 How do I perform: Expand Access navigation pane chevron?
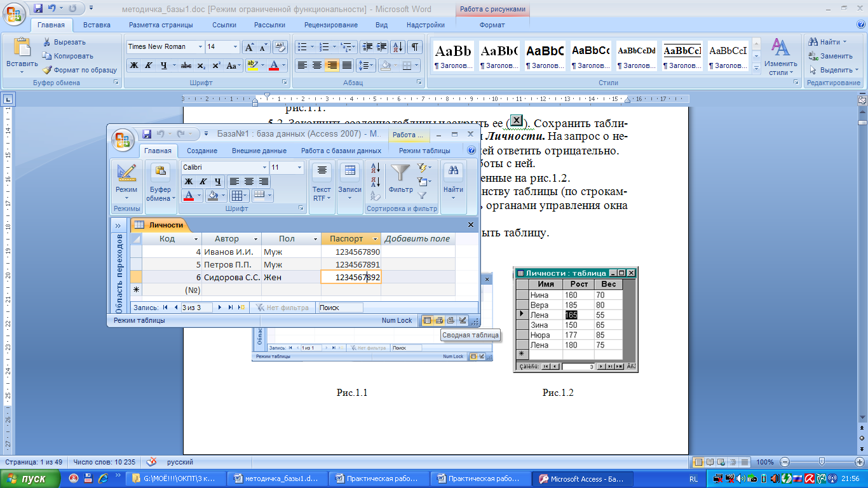click(118, 225)
